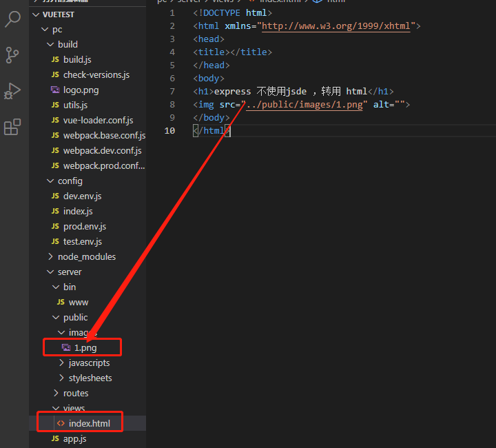
Task: Click the image file icon beside logo.png
Action: 56,90
